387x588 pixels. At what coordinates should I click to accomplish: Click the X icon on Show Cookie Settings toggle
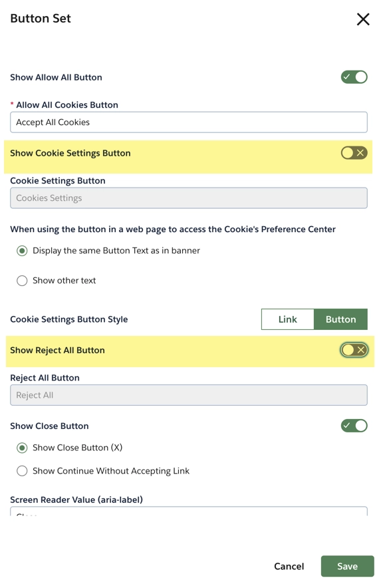[359, 152]
